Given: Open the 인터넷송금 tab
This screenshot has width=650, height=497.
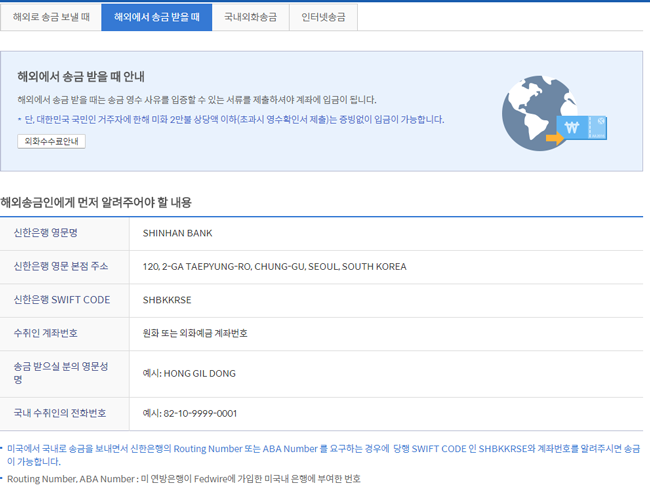Looking at the screenshot, I should point(323,17).
